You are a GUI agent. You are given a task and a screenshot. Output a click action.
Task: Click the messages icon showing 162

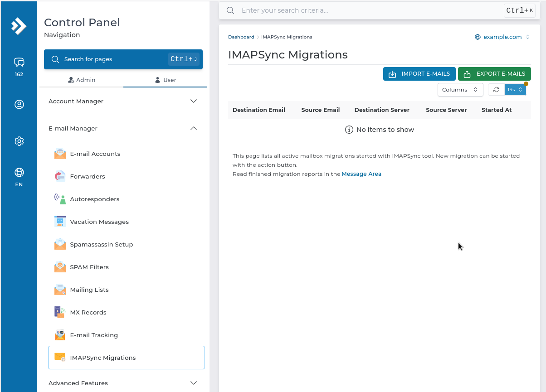click(x=19, y=63)
